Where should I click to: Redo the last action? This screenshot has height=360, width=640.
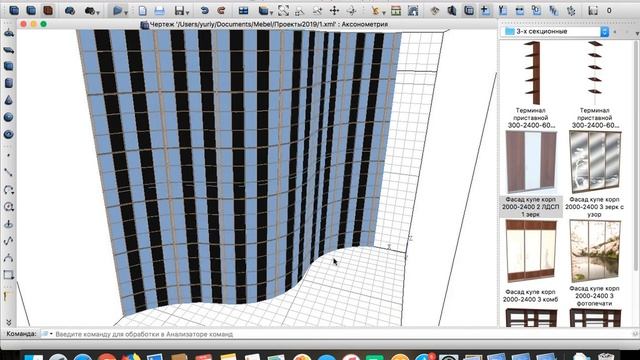click(221, 11)
